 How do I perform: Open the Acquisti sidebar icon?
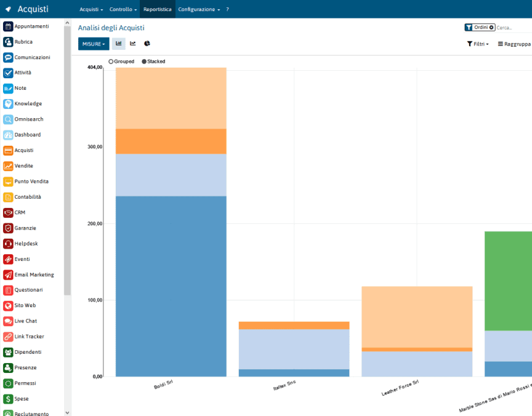8,151
